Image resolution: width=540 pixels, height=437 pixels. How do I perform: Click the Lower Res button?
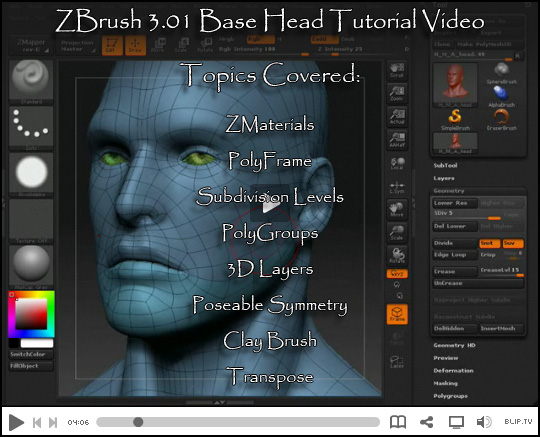(455, 203)
